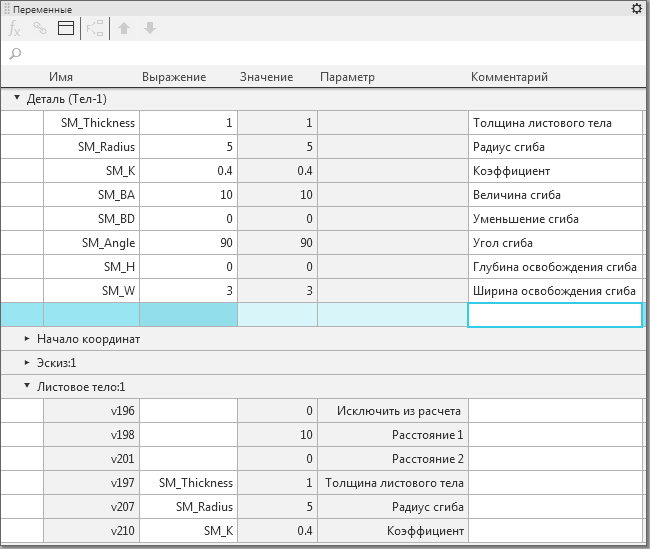650x549 pixels.
Task: Expand the Эскиз:1 node
Action: (27, 363)
